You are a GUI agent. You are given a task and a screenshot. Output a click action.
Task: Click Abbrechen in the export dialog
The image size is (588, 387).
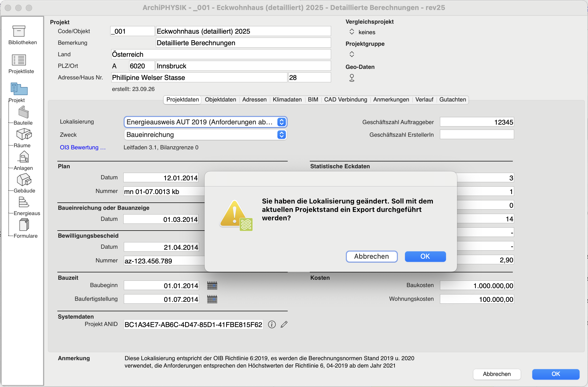point(372,256)
